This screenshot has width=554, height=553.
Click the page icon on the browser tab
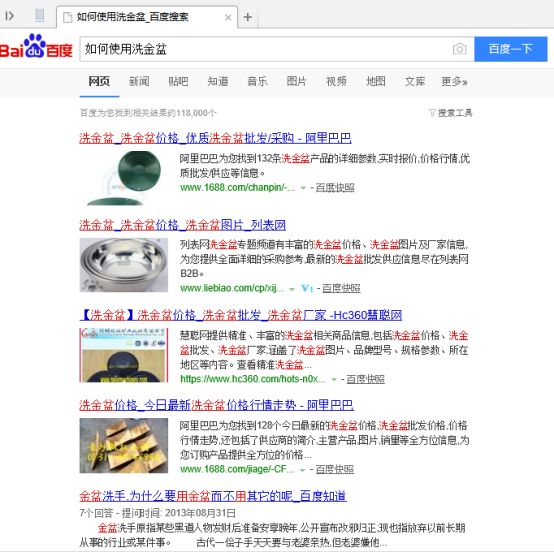(x=67, y=17)
